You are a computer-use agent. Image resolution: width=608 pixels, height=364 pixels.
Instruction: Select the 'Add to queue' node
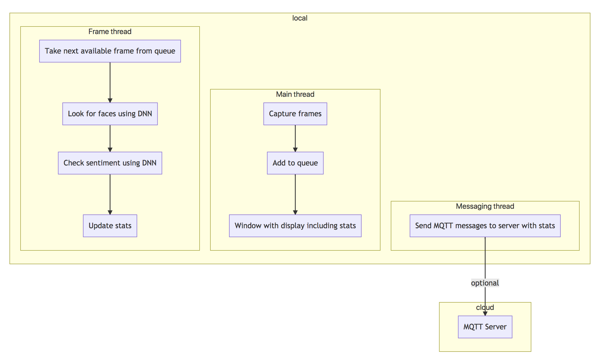(295, 163)
